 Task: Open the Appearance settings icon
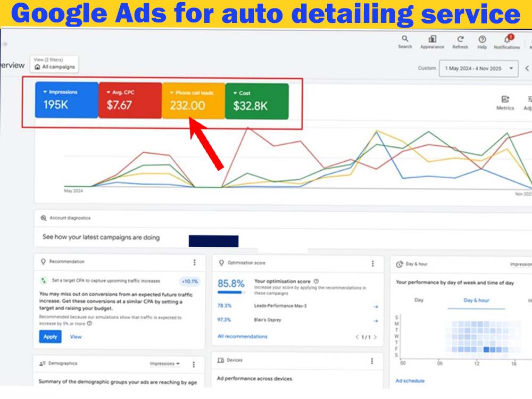432,41
